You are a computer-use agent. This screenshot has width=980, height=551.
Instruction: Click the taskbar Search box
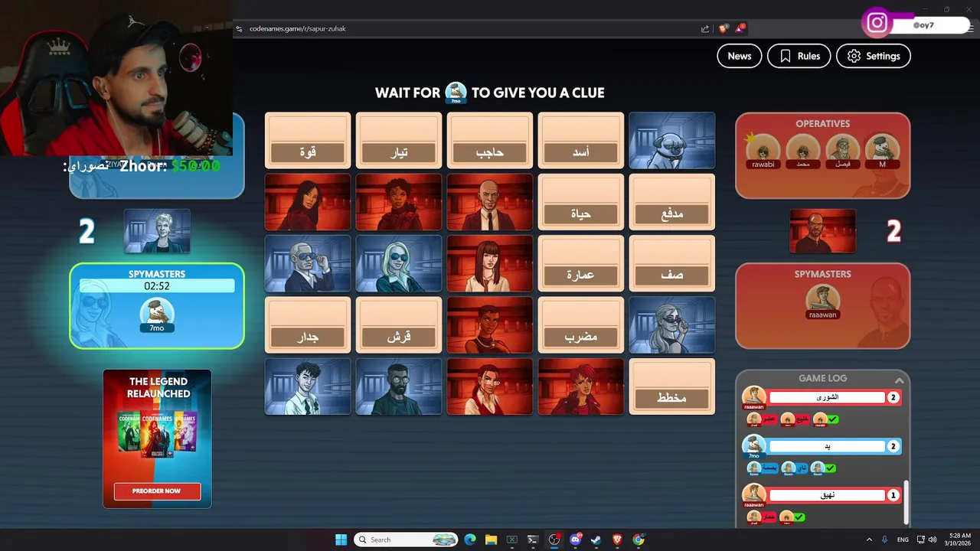coord(406,540)
